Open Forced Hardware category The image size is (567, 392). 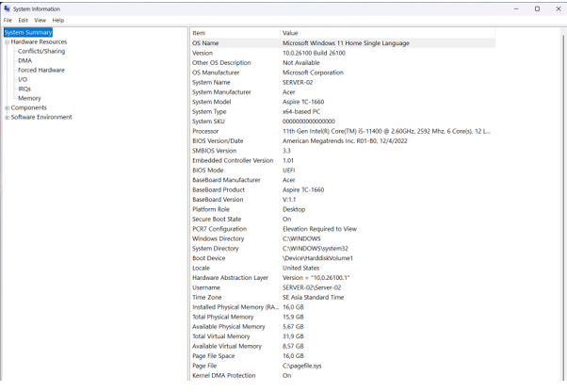41,70
